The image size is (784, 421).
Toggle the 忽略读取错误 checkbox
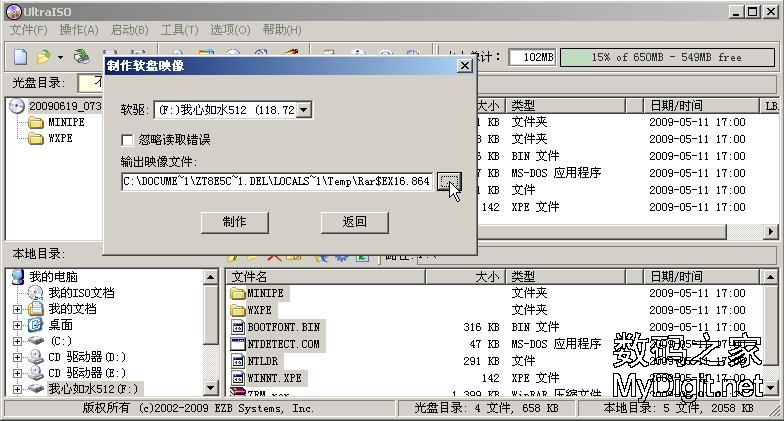coord(128,140)
